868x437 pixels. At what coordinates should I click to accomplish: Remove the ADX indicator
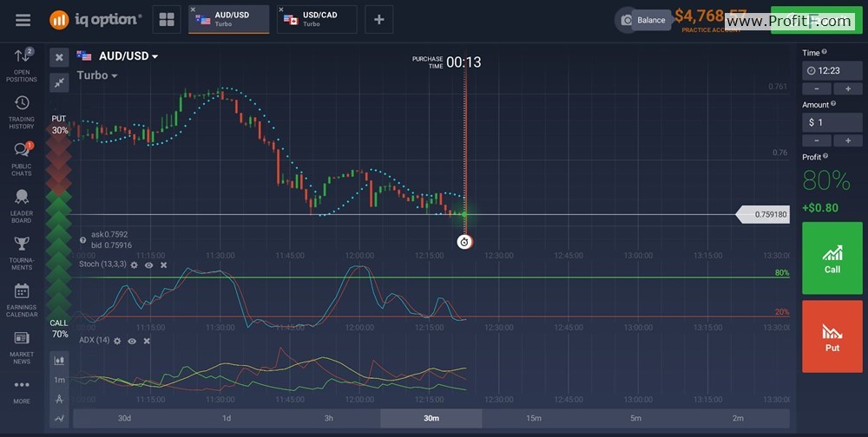point(147,342)
